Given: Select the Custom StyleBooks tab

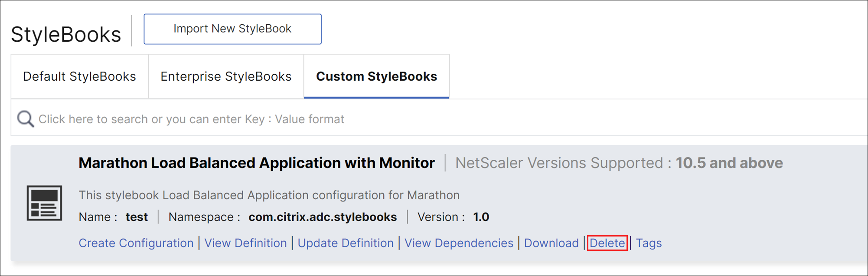Looking at the screenshot, I should tap(376, 76).
